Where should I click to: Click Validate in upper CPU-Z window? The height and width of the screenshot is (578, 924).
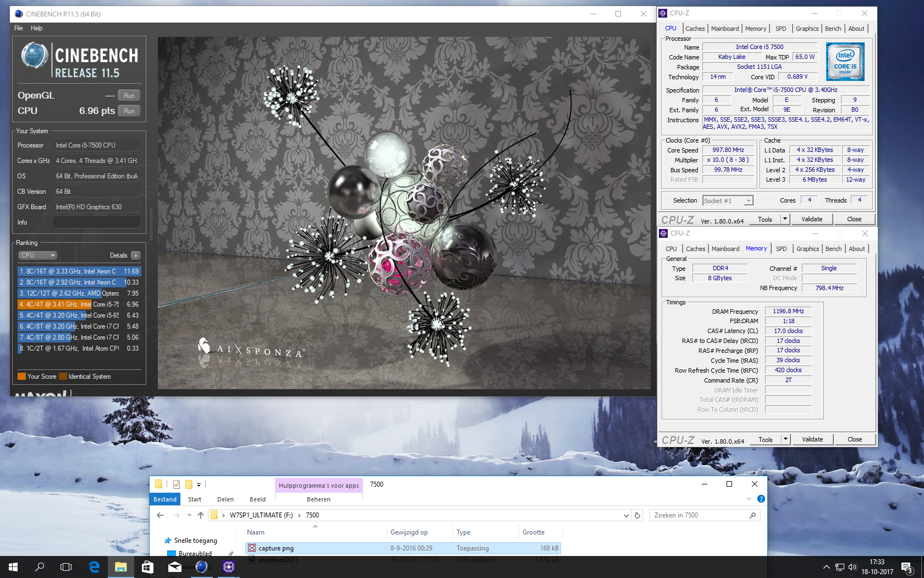point(812,219)
